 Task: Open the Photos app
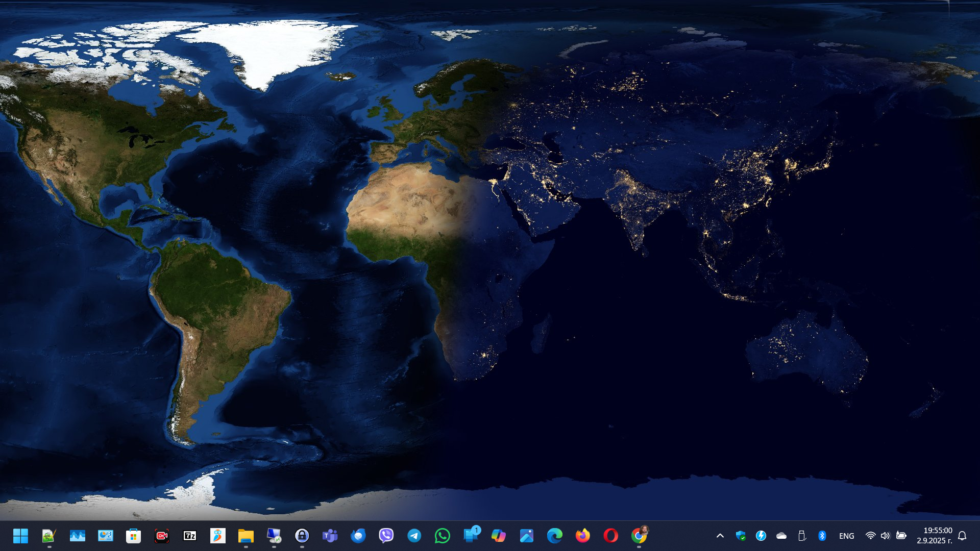pyautogui.click(x=526, y=536)
